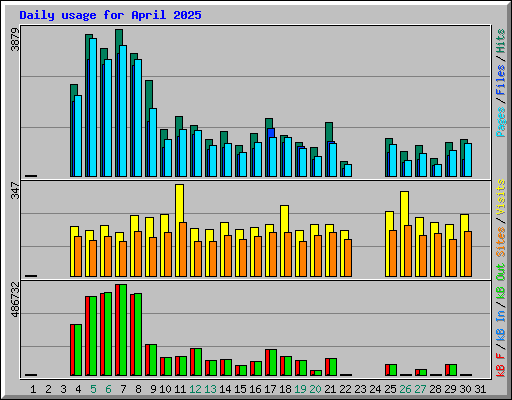
Task: Select the day 5 pages bar
Action: 93,107
